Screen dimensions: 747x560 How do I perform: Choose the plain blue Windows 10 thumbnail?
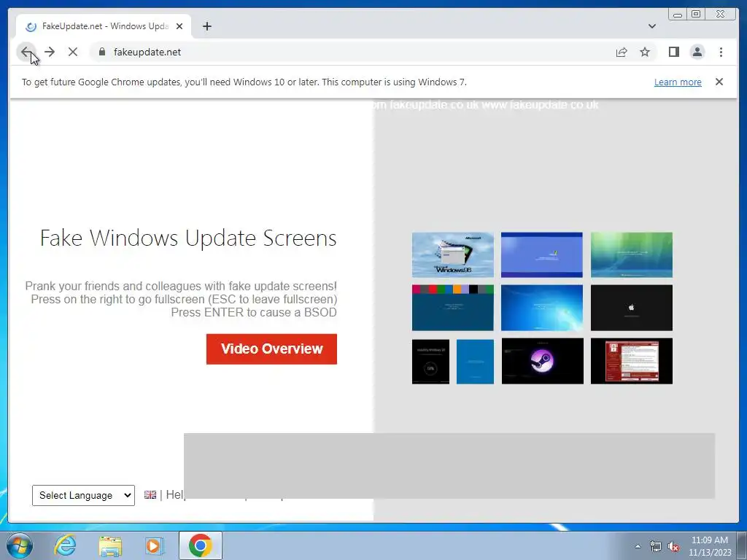click(475, 362)
